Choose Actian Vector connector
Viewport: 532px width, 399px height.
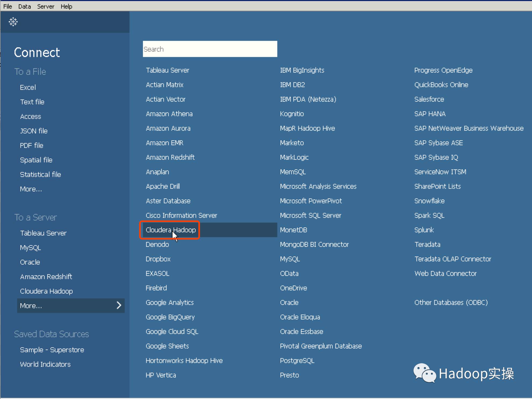click(x=166, y=99)
